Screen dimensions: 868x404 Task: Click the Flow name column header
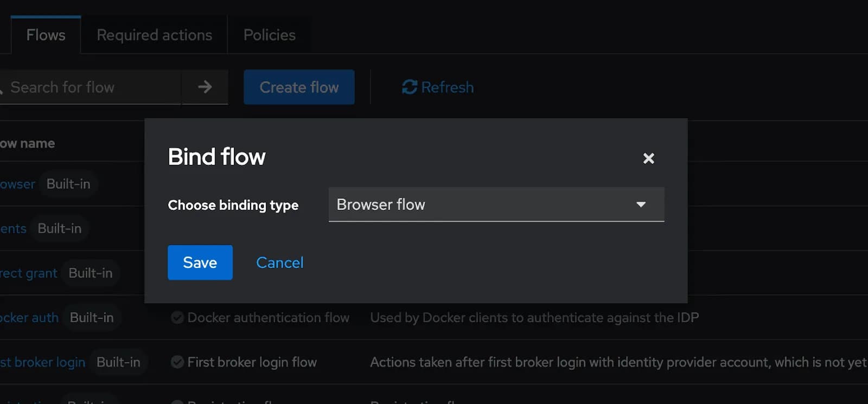(27, 143)
